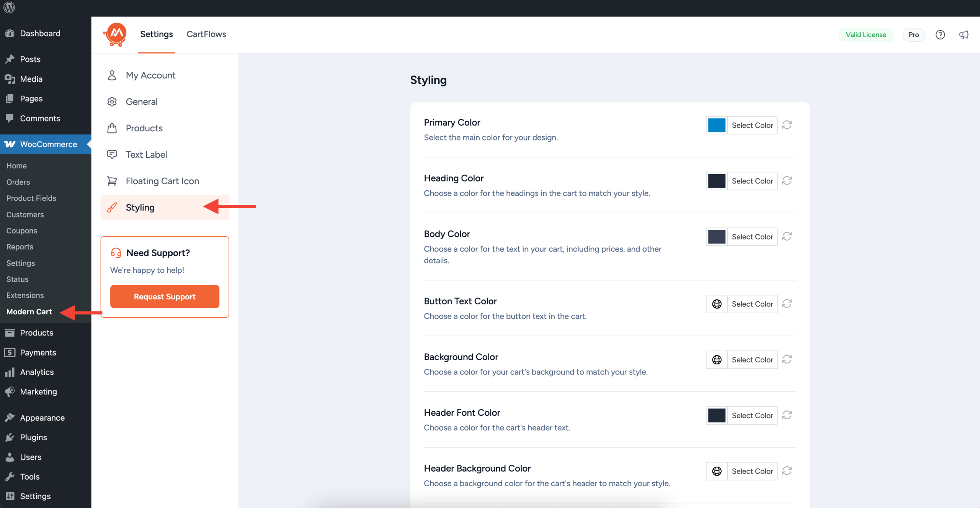980x508 pixels.
Task: Open the Appearance admin menu
Action: pos(46,417)
